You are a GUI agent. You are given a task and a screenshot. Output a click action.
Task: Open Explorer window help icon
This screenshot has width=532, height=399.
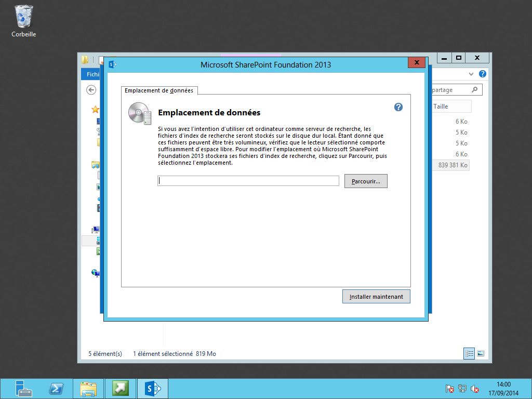483,74
